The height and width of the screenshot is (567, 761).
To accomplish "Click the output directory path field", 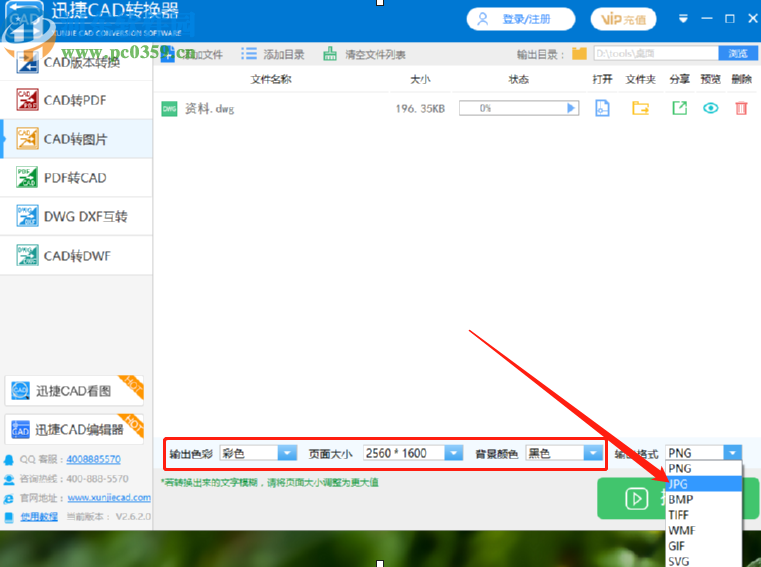I will click(x=656, y=53).
